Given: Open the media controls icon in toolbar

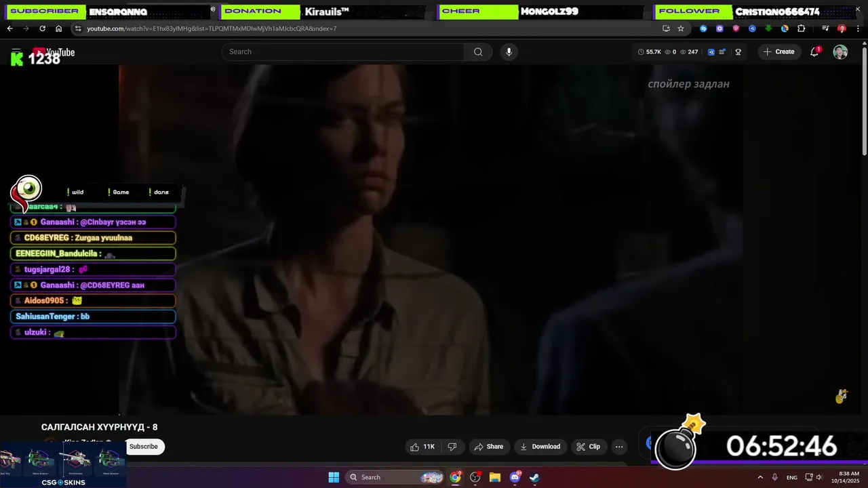Looking at the screenshot, I should (x=825, y=28).
